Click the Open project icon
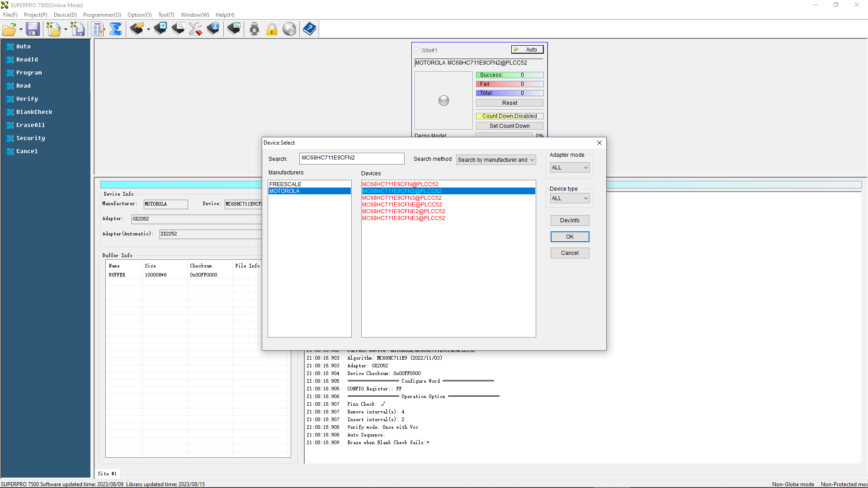This screenshot has height=488, width=868. [54, 29]
